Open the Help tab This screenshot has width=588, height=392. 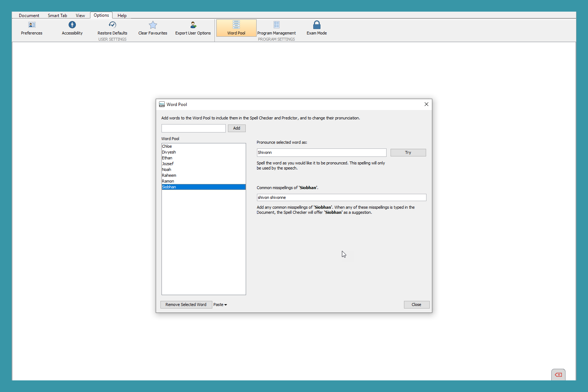click(x=122, y=16)
